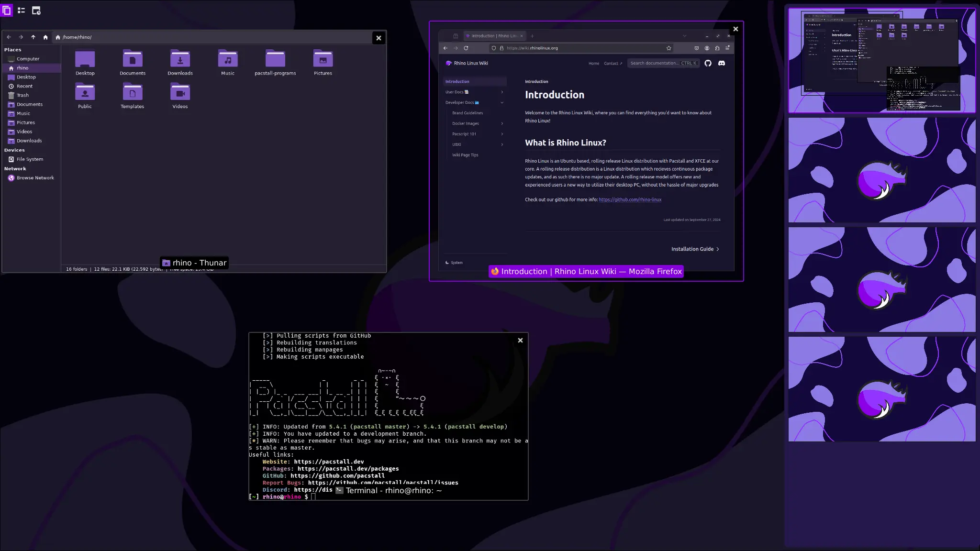Click the tracking protection shield icon

tap(494, 48)
